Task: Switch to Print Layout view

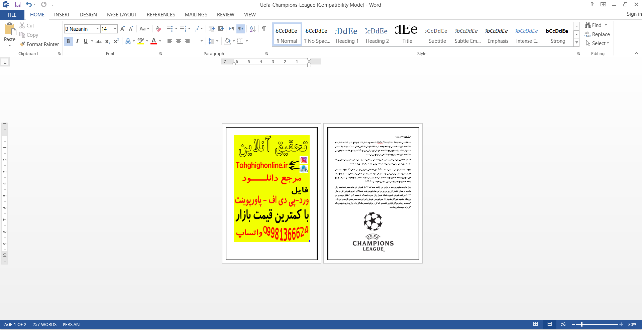Action: 549,324
